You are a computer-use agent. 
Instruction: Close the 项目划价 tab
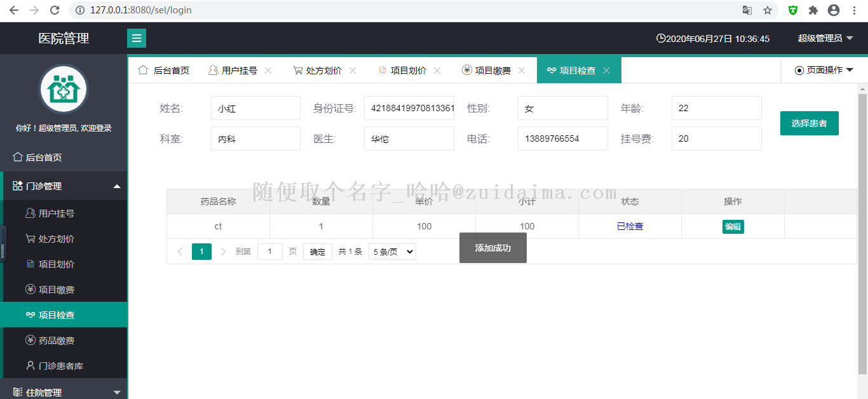tap(437, 71)
